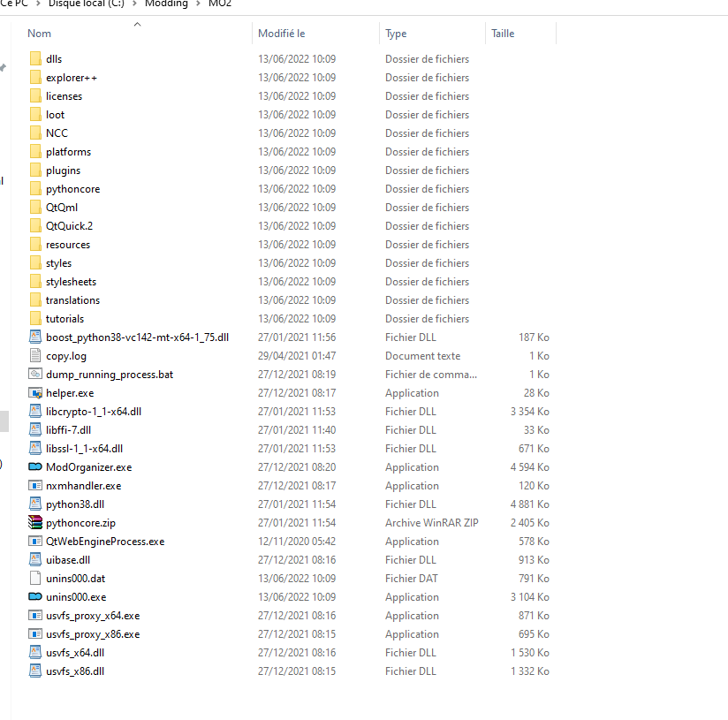
Task: Click the dlls folder icon
Action: (x=35, y=58)
